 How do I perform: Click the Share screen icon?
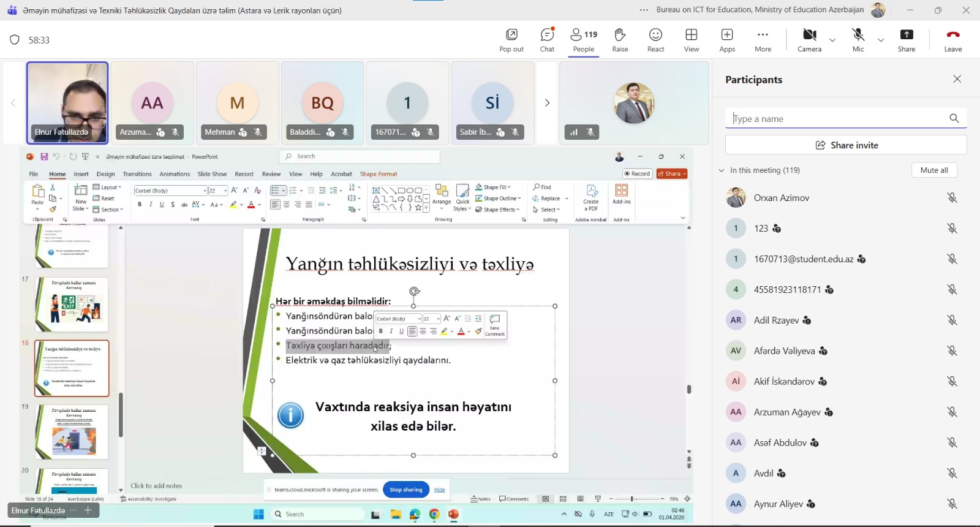(x=907, y=40)
